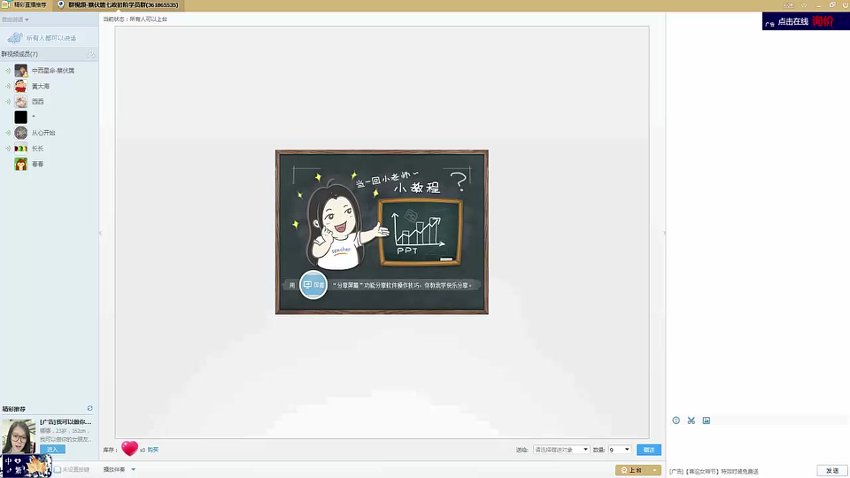Click the red heart gift icon
Image resolution: width=850 pixels, height=478 pixels.
(130, 448)
